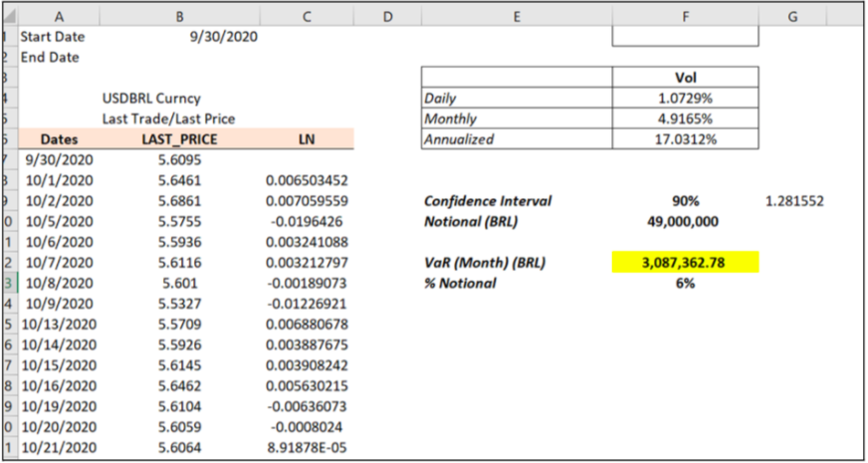Click price cell 5.6116
The image size is (868, 463).
coord(180,263)
